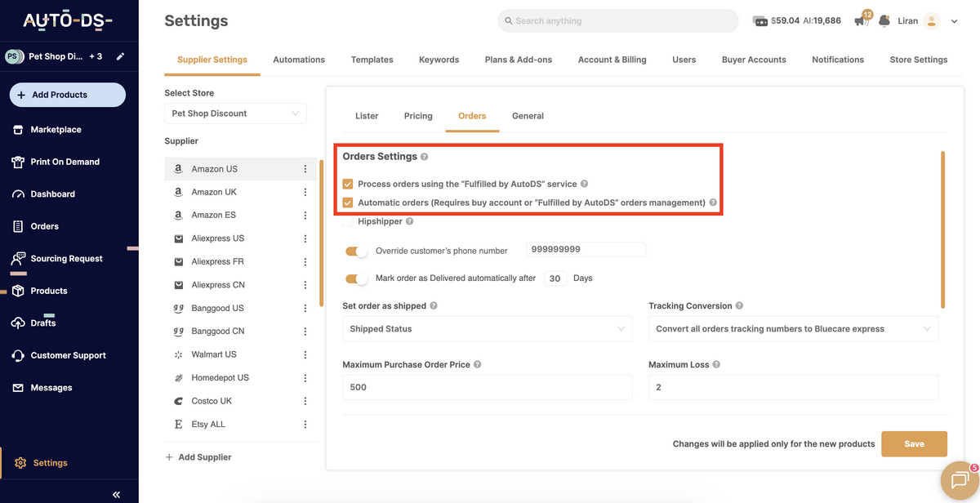Open Print On Demand section

[x=61, y=161]
